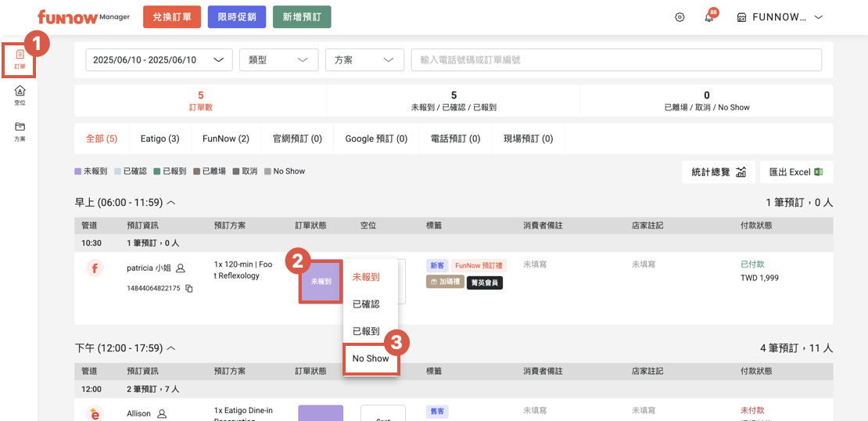Viewport: 868px width, 421px height.
Task: Open the Plans (方案) folder sidebar icon
Action: point(20,131)
